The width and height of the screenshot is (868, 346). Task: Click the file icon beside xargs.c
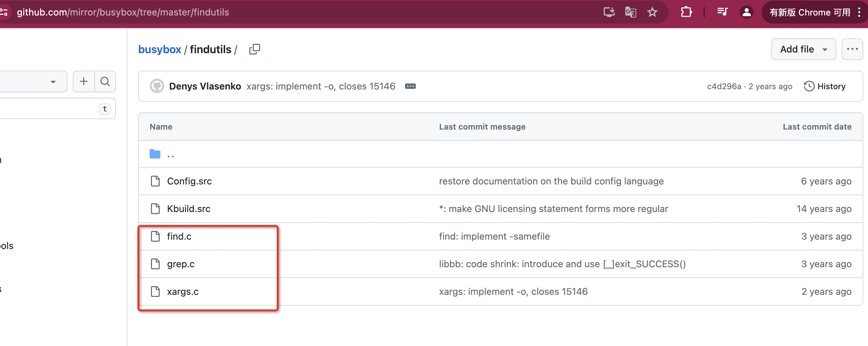(x=155, y=291)
